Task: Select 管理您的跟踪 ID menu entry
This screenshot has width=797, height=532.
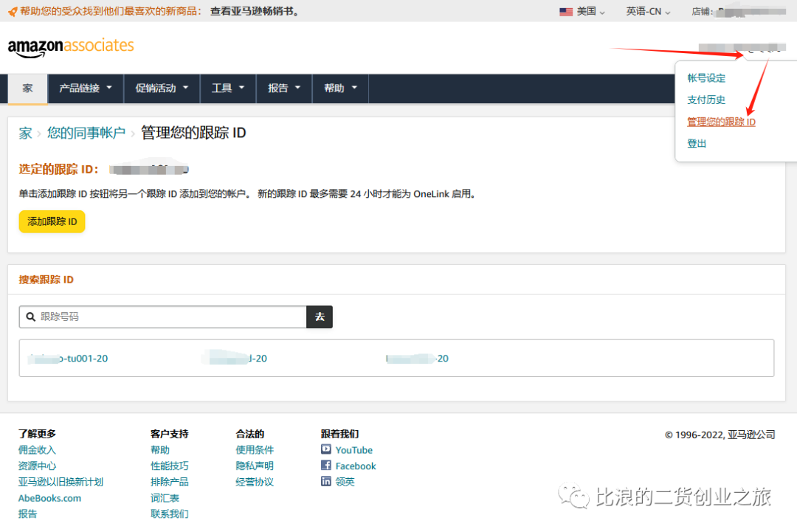Action: 721,122
